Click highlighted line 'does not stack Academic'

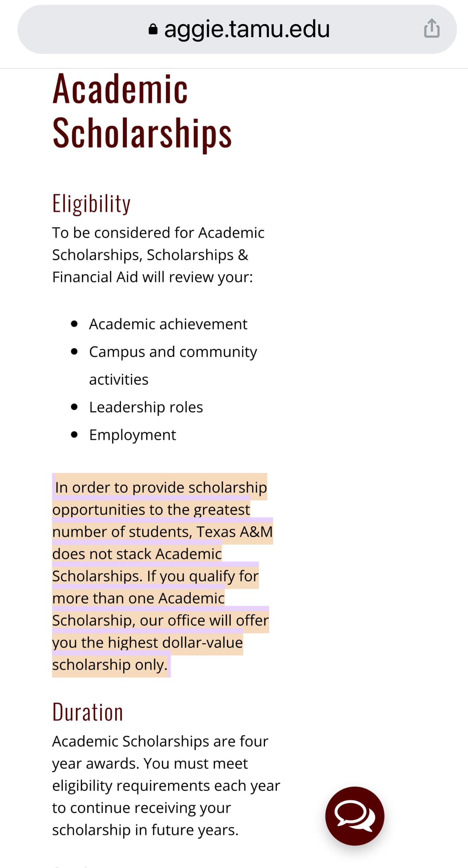pyautogui.click(x=137, y=554)
